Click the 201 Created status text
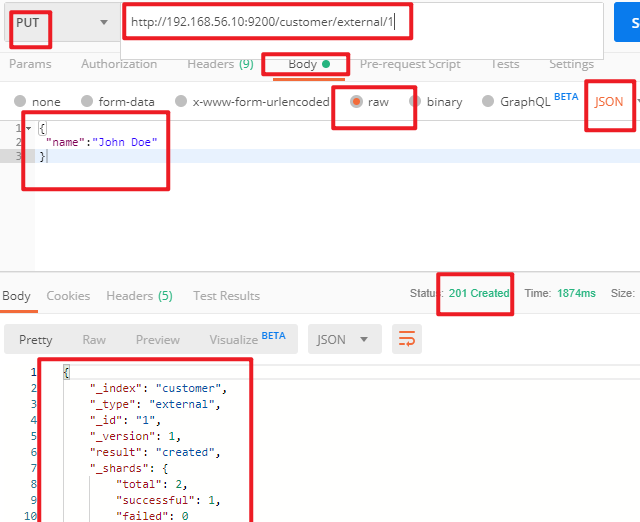640x522 pixels. pyautogui.click(x=479, y=293)
